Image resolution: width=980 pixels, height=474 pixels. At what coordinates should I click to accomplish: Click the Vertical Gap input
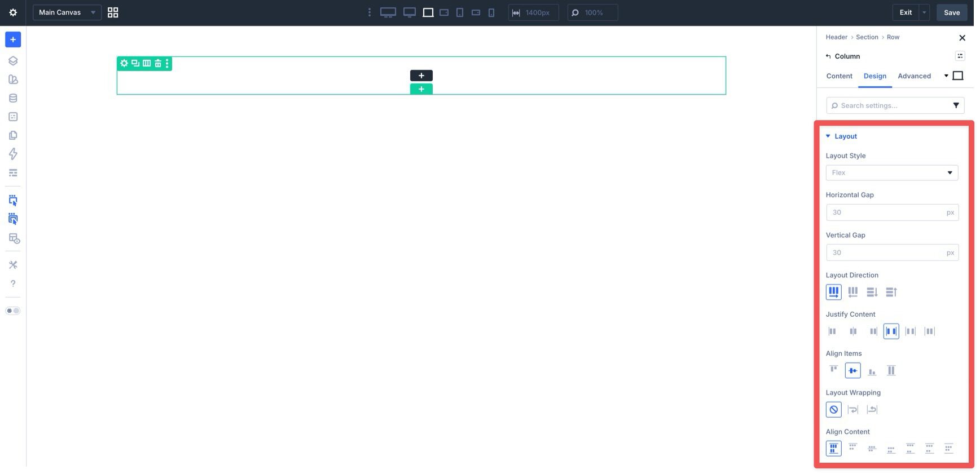tap(892, 252)
